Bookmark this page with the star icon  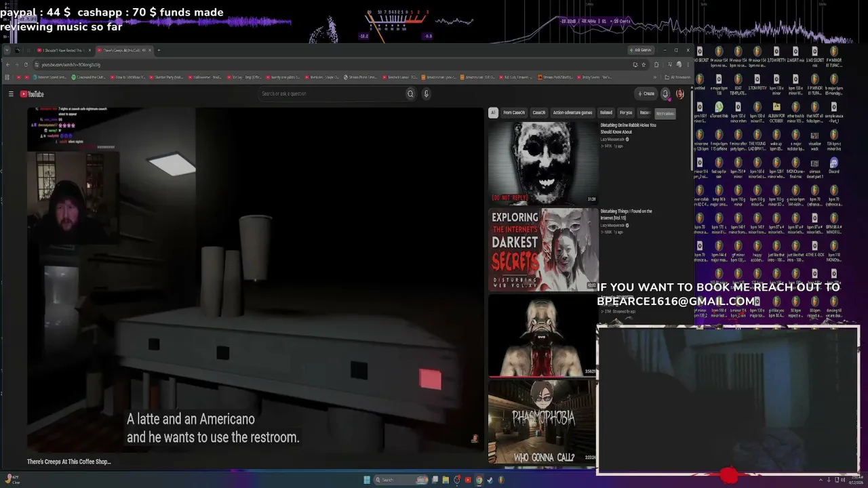tap(645, 64)
